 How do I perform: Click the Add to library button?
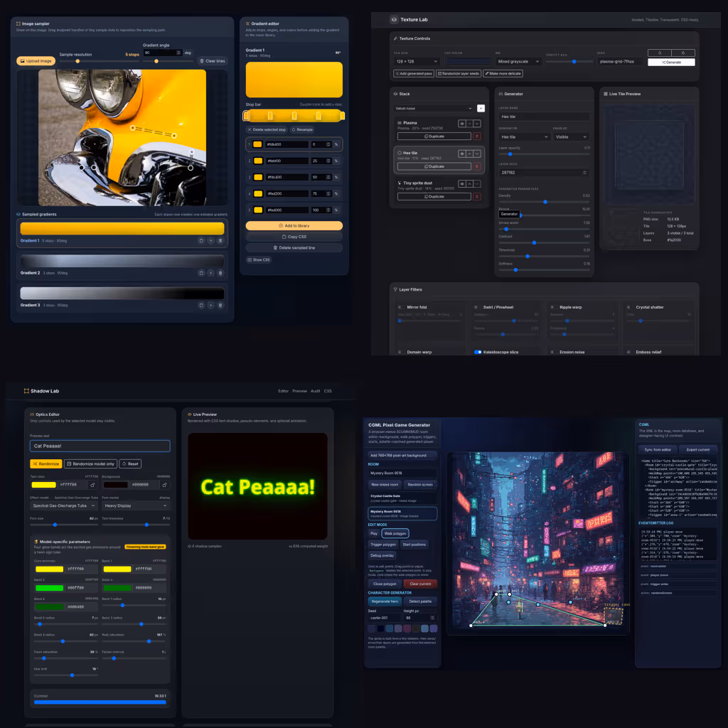click(x=294, y=225)
